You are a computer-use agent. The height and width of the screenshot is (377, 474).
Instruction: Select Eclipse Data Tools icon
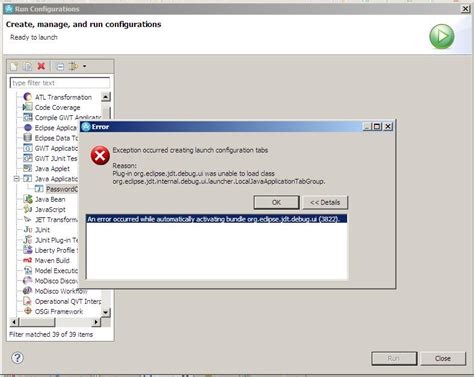pyautogui.click(x=28, y=138)
